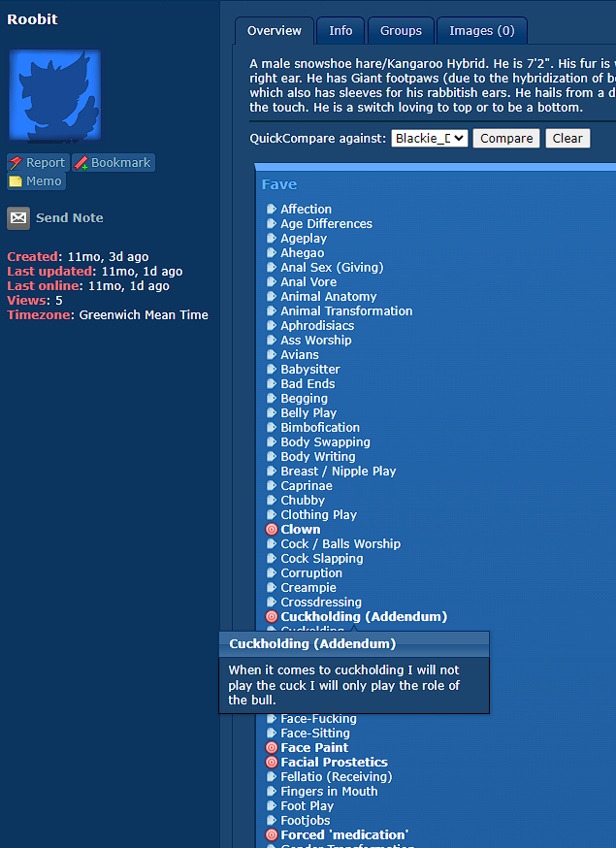Screen dimensions: 616x848
Task: Click the arrow icon beside Bad Ends
Action: click(x=272, y=384)
